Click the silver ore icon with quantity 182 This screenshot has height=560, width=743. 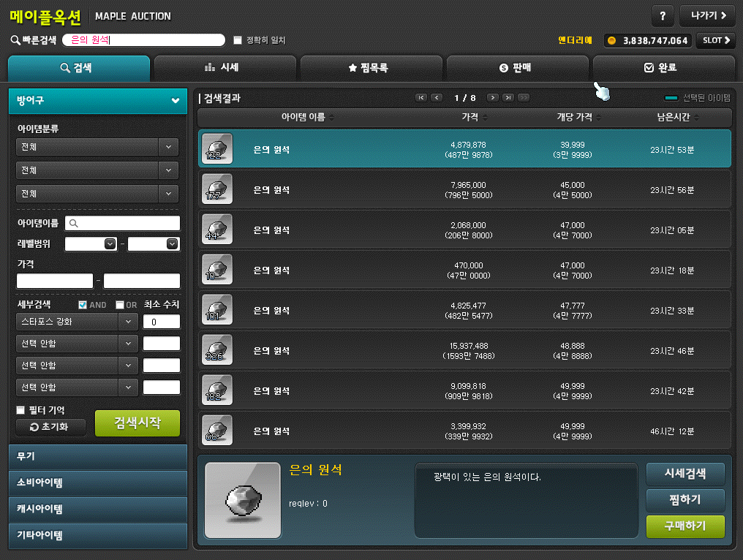217,390
